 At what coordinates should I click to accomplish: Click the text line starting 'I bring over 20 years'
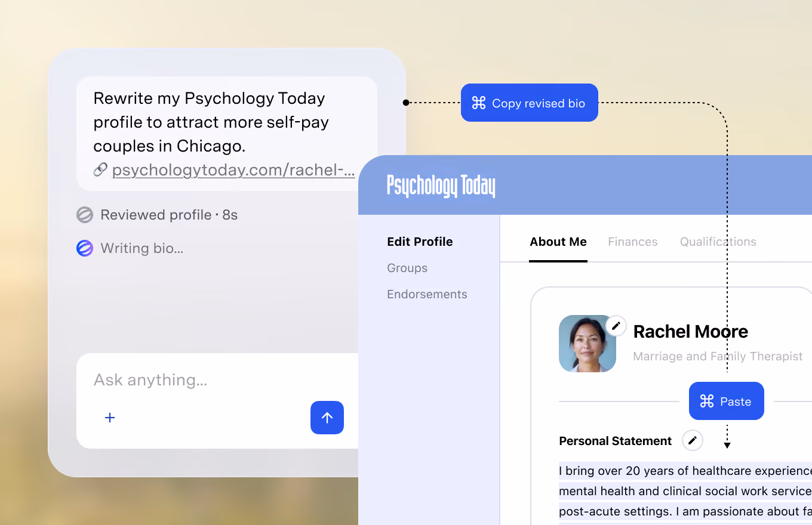click(x=685, y=471)
